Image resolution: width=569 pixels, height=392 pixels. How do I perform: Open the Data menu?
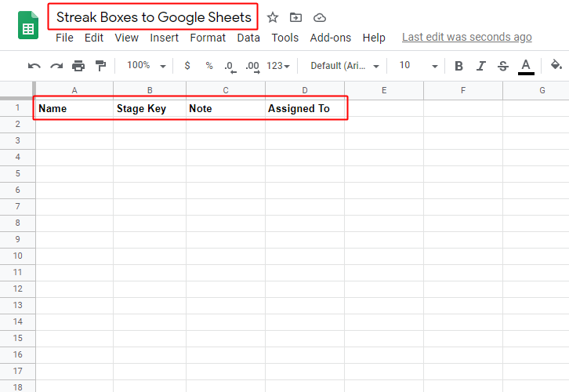click(248, 38)
